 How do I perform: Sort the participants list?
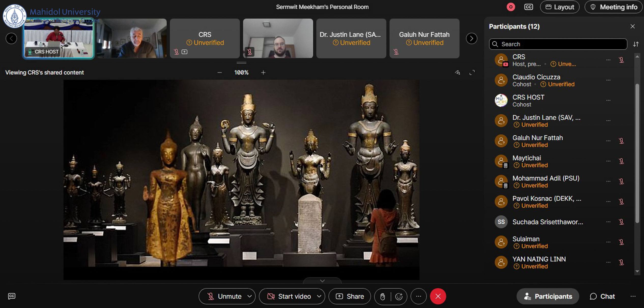636,44
